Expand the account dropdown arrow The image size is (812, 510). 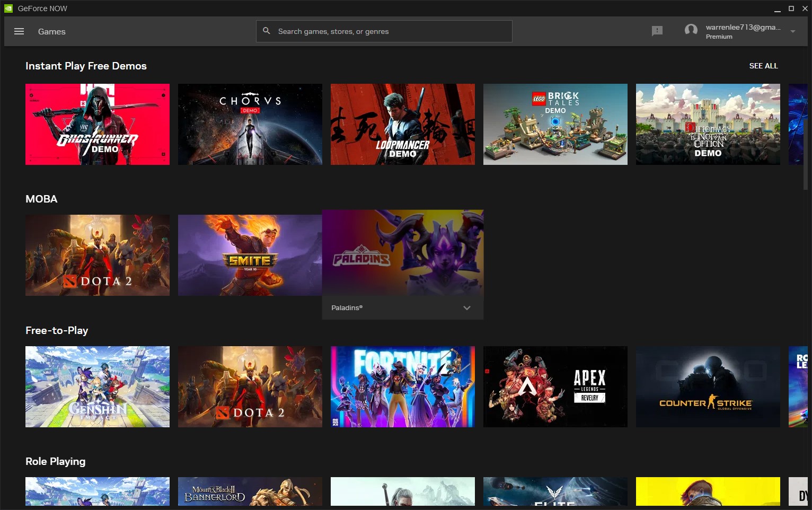(x=793, y=31)
